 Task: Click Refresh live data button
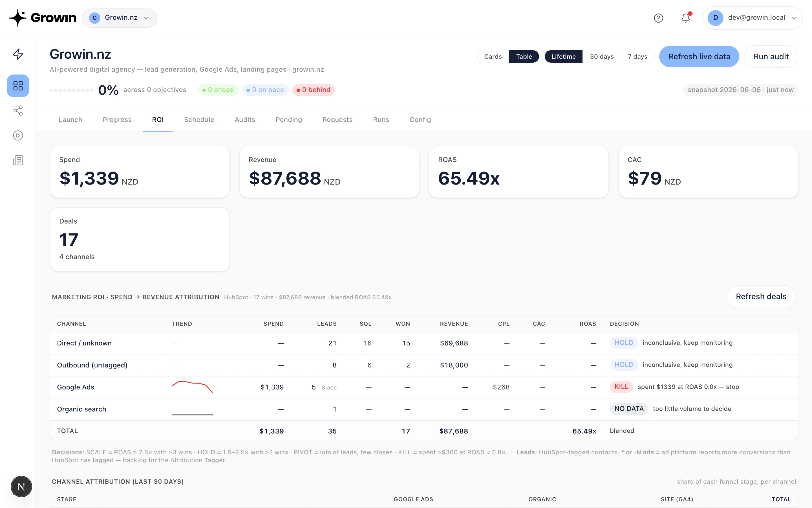pyautogui.click(x=699, y=56)
